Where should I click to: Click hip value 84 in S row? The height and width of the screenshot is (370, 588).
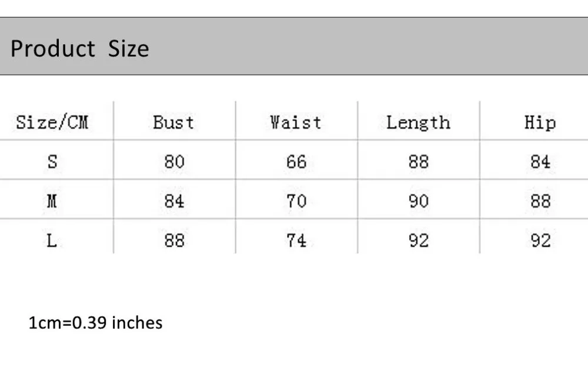click(x=540, y=162)
